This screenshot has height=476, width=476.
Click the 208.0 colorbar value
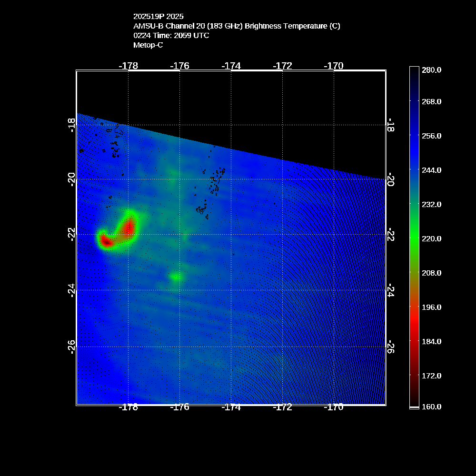[x=431, y=273]
